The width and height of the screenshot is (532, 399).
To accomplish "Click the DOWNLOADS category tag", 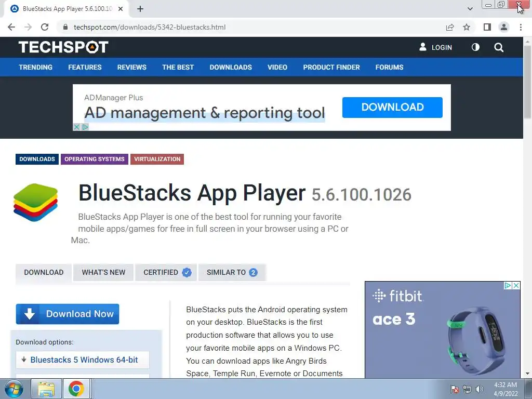I will coord(37,159).
